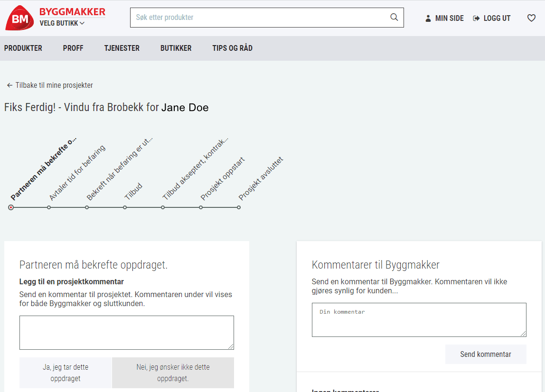
Task: Click the back arrow before Tilbake
Action: pyautogui.click(x=9, y=85)
